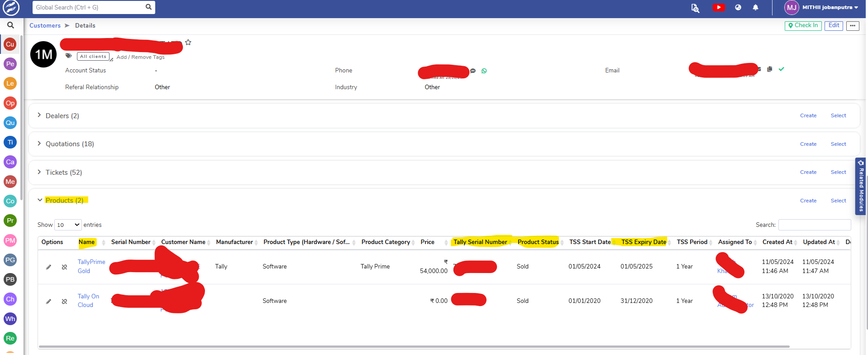Edit the TallyPrime Gold product row
The width and height of the screenshot is (868, 355).
pyautogui.click(x=49, y=267)
